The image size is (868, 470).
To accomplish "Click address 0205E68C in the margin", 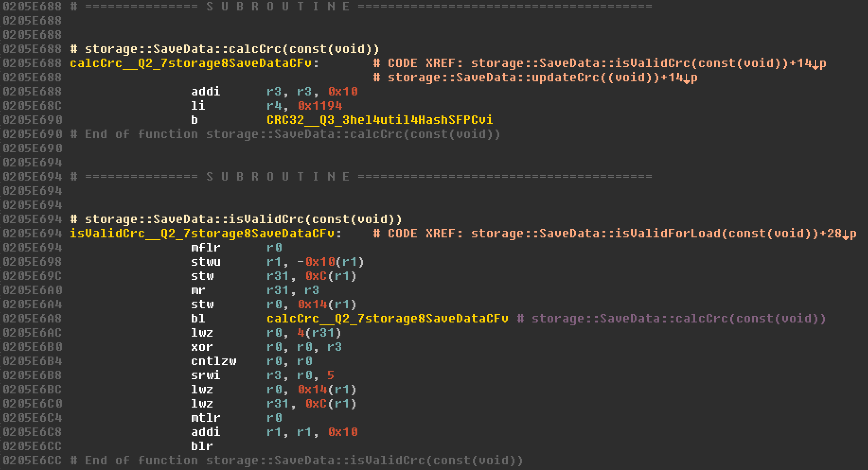I will pyautogui.click(x=32, y=106).
